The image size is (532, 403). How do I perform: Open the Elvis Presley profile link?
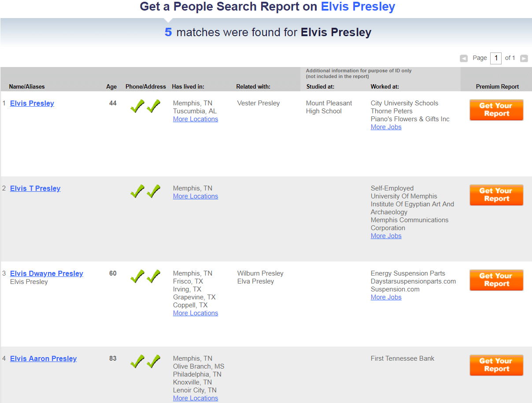32,103
